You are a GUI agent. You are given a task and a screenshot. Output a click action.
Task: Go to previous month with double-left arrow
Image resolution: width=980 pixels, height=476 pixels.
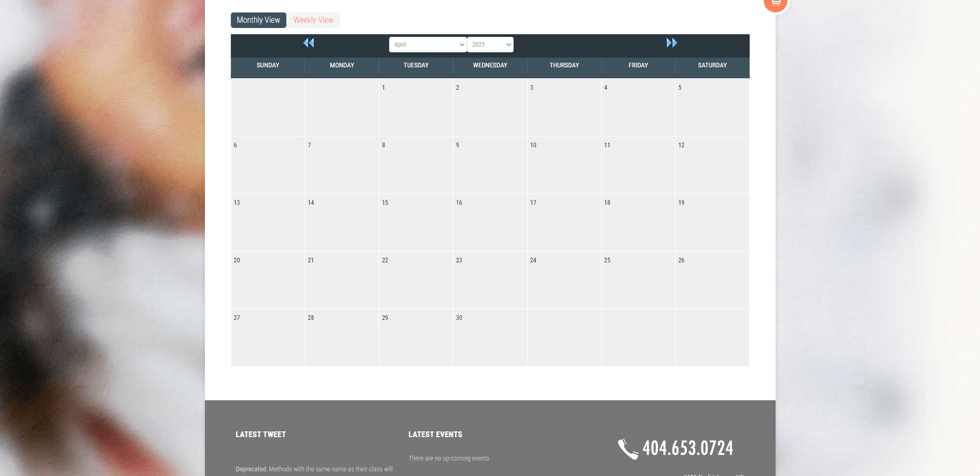pyautogui.click(x=309, y=43)
